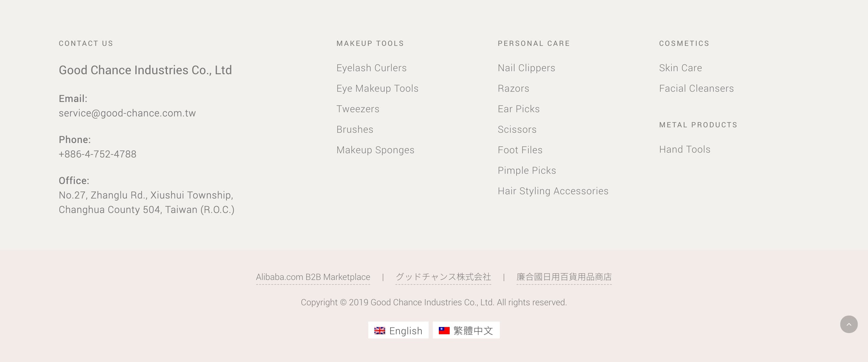The image size is (868, 362).
Task: Select the Brushes footer link
Action: point(354,129)
